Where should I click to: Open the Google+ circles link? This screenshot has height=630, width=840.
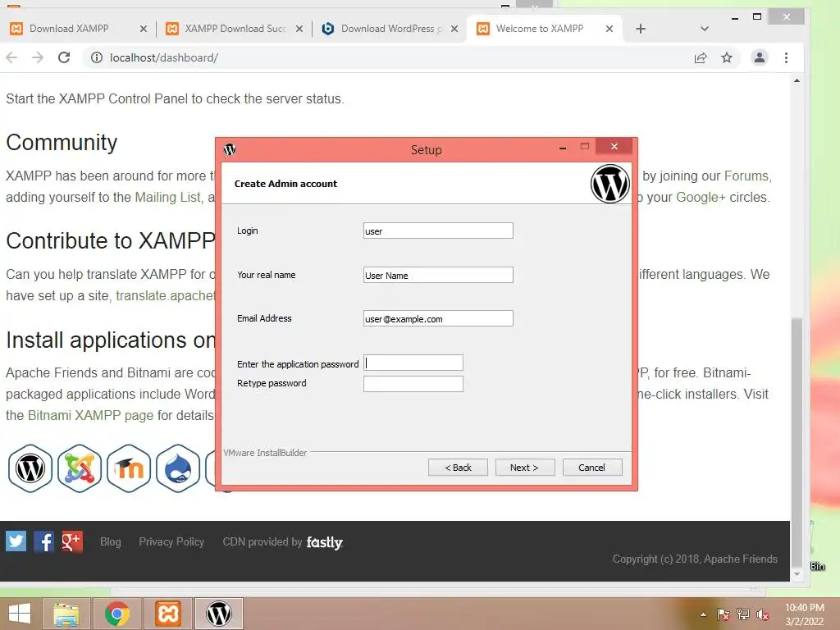point(701,197)
